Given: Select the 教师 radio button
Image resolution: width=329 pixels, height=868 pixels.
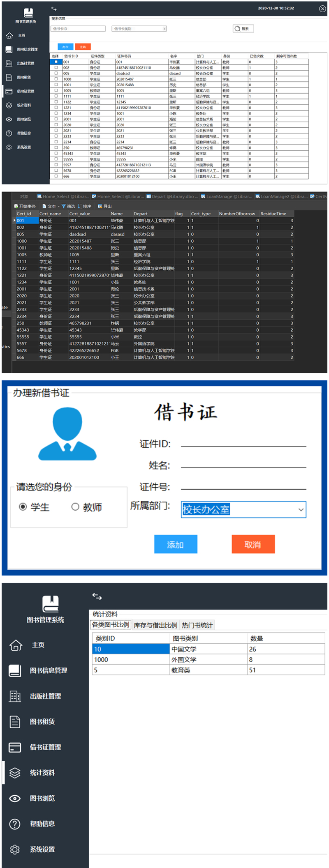Looking at the screenshot, I should click(75, 507).
